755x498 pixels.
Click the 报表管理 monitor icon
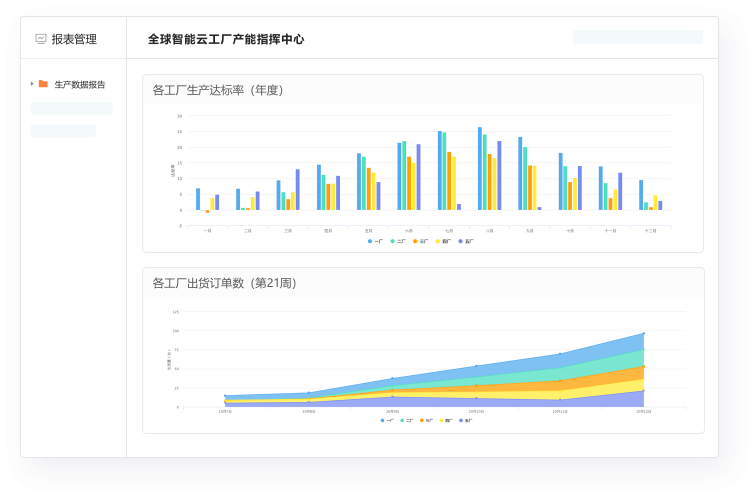[41, 39]
